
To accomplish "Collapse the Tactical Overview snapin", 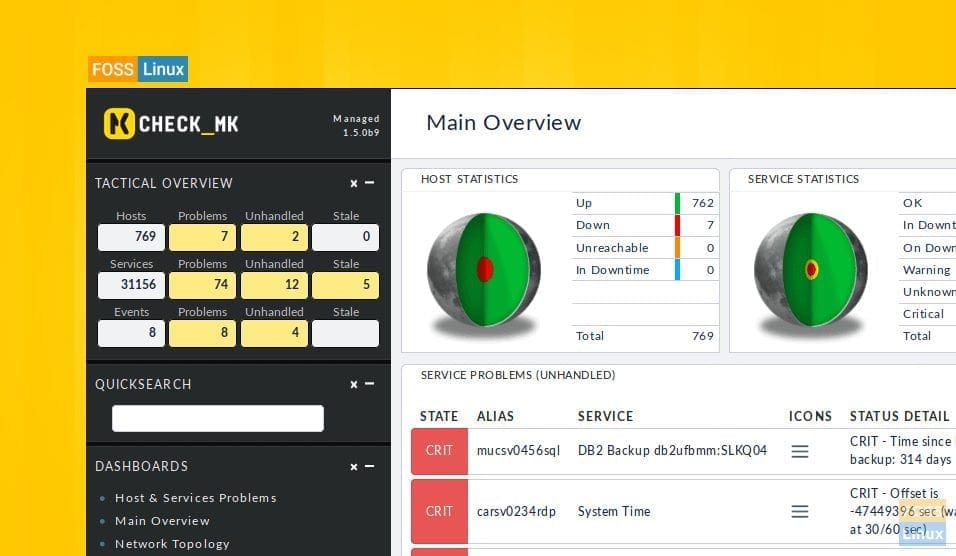I will tap(369, 182).
